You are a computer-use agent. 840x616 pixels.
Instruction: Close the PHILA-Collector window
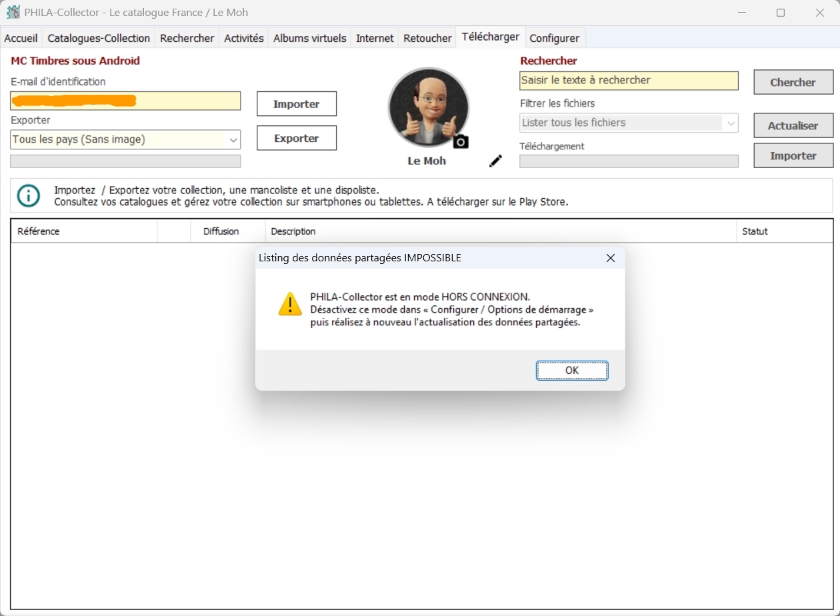click(820, 13)
